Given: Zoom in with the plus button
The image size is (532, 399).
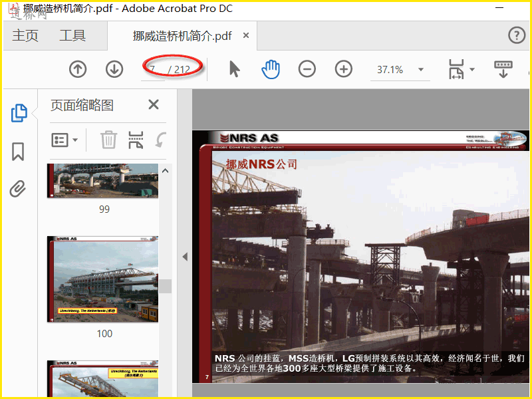Looking at the screenshot, I should [344, 69].
